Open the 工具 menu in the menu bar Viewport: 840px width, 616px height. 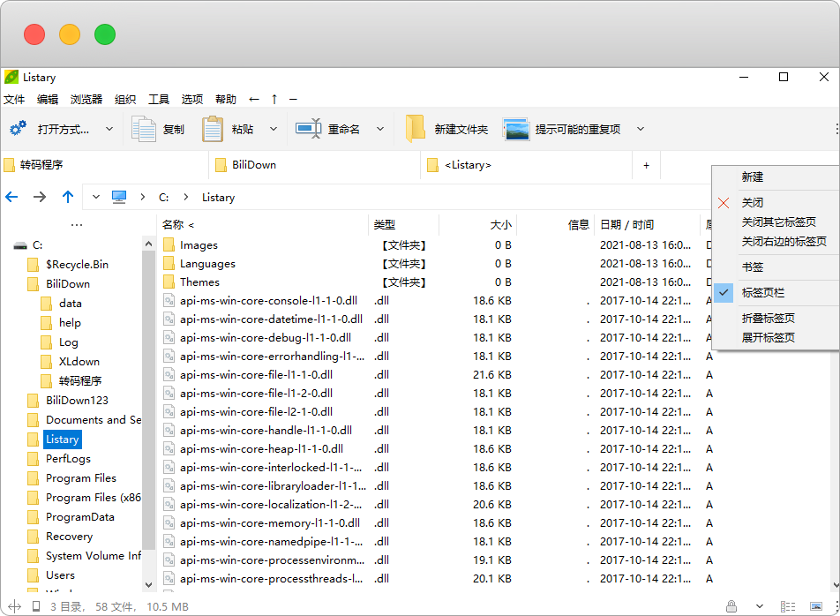(159, 99)
